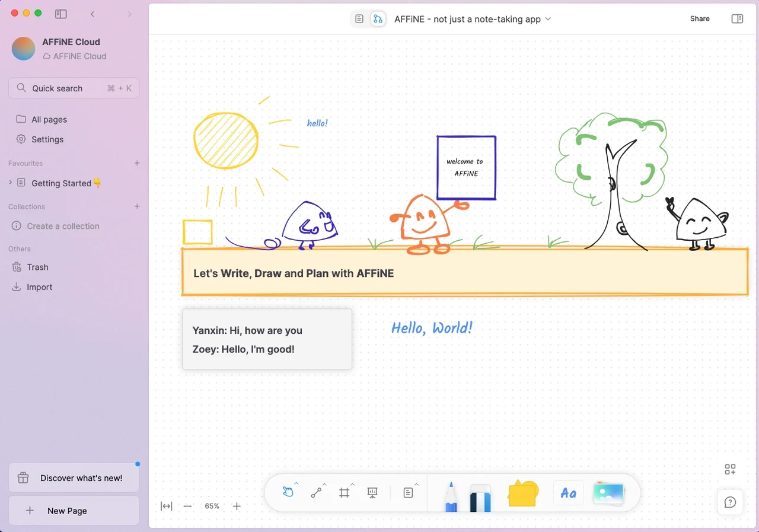Screen dimensions: 759x532
Task: Select the yellow shape tool
Action: (x=523, y=493)
